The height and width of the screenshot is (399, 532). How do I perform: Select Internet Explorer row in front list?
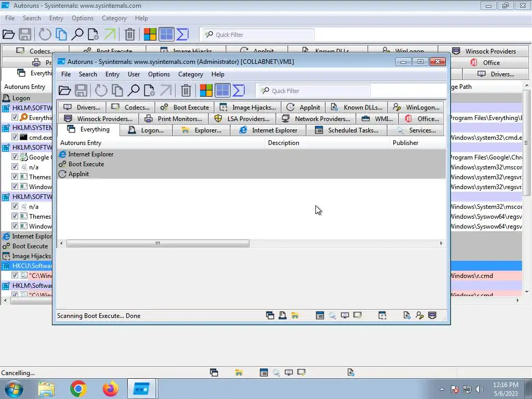point(251,154)
